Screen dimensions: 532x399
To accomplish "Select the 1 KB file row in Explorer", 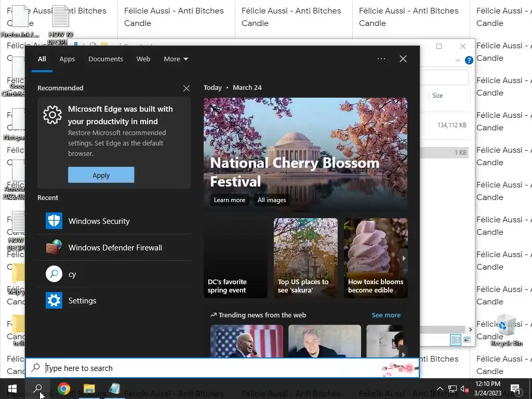I will coord(445,153).
